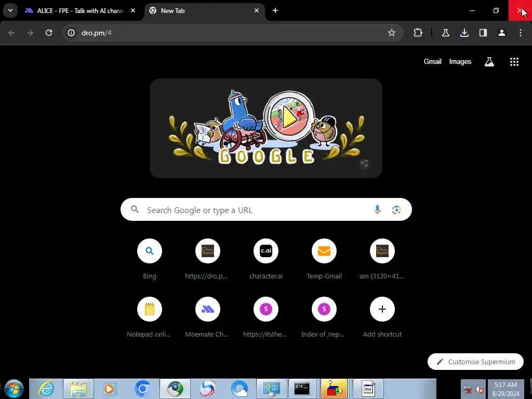Open the Command Prompt taskbar icon
532x399 pixels.
tap(302, 389)
